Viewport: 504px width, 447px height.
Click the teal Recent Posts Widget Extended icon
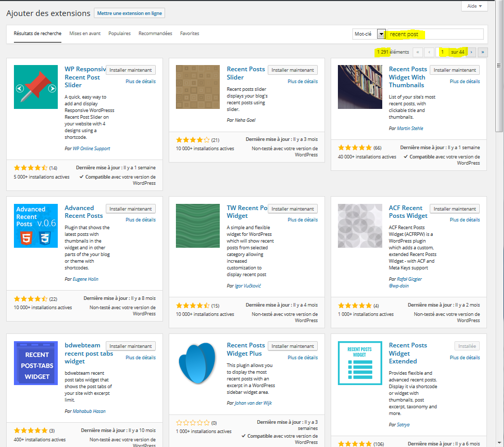(x=360, y=363)
